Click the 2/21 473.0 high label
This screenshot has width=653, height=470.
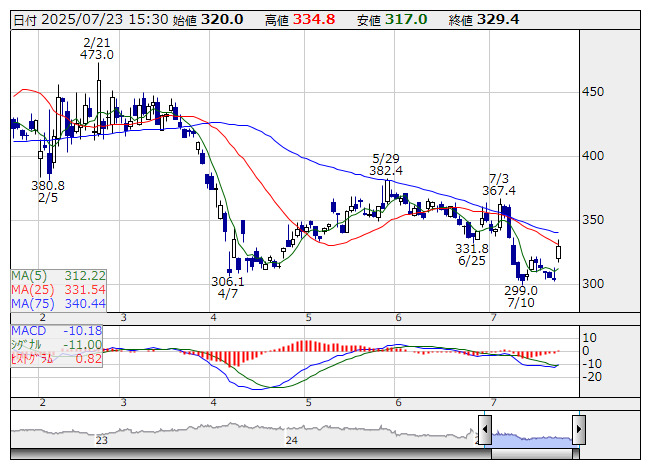pos(97,49)
